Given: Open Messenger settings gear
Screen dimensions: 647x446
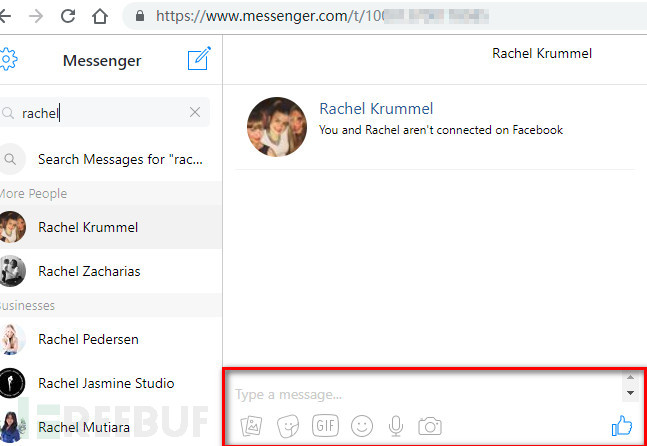Looking at the screenshot, I should point(8,59).
